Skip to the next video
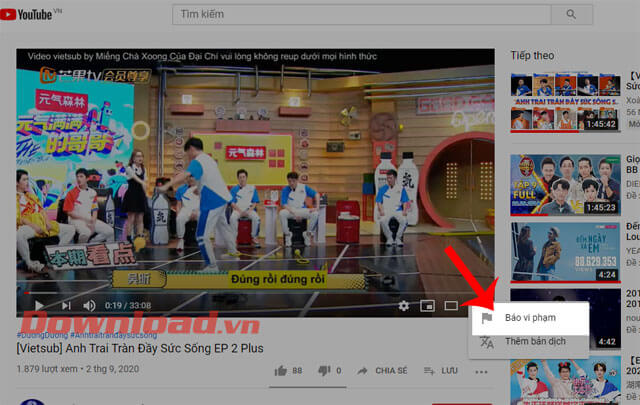This screenshot has width=640, height=405. [65, 305]
